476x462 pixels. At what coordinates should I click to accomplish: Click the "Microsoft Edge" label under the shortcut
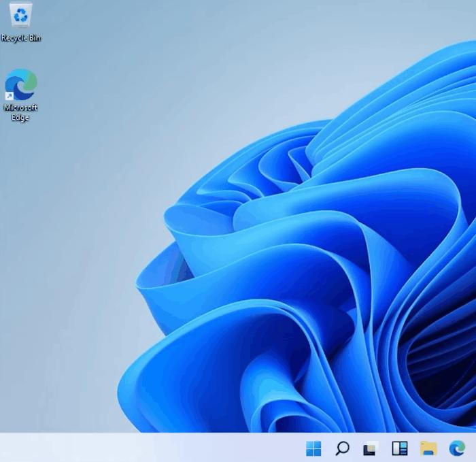(x=20, y=112)
